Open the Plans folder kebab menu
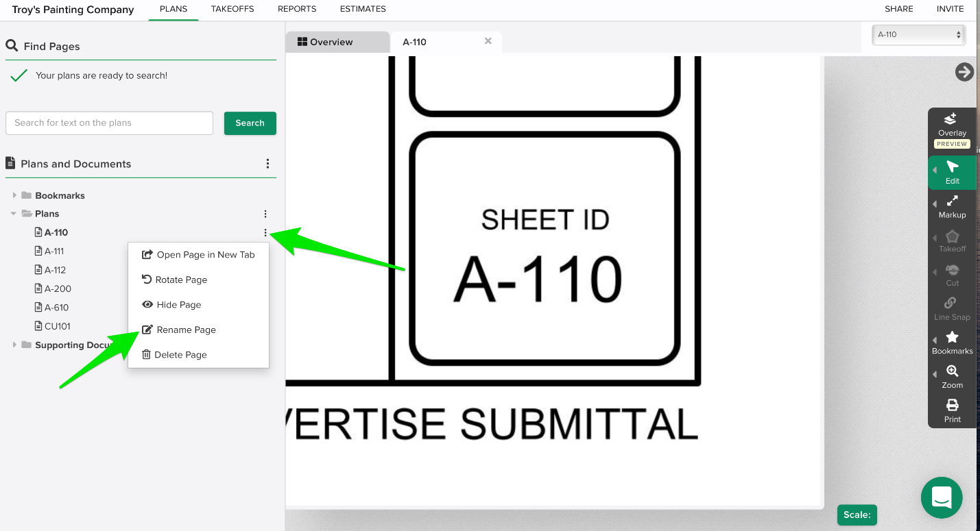Screen dimensions: 980x531 tap(265, 214)
